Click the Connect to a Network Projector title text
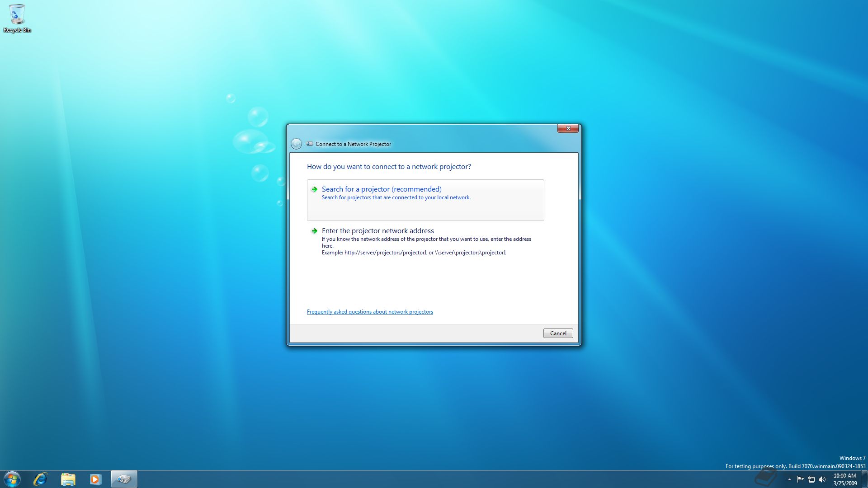 click(x=353, y=144)
